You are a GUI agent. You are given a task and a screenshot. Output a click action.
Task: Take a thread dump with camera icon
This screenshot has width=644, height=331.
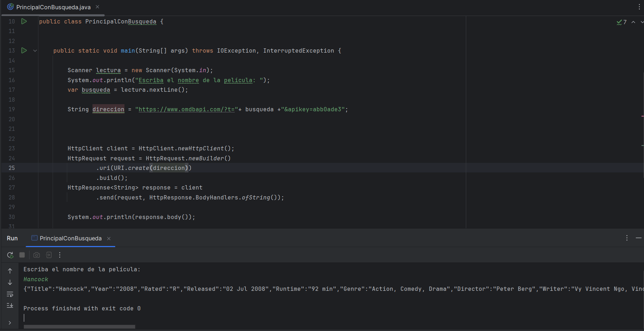click(37, 255)
